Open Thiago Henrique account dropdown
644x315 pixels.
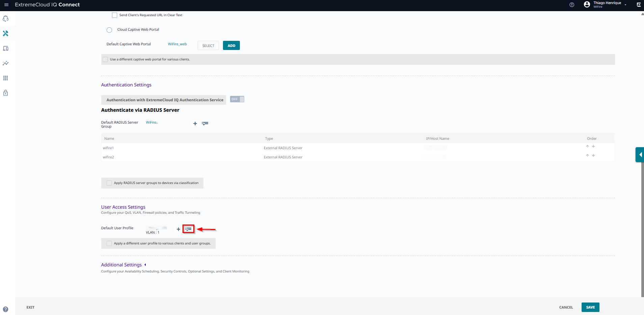(x=625, y=5)
